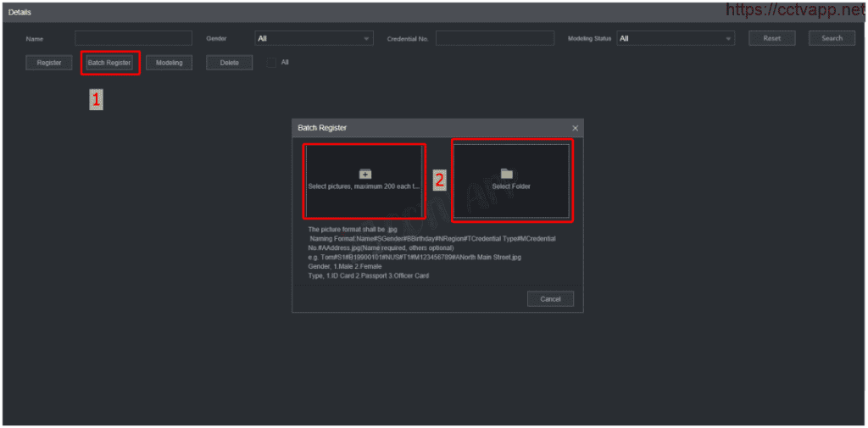868x428 pixels.
Task: Click inside the Name input field
Action: 133,38
